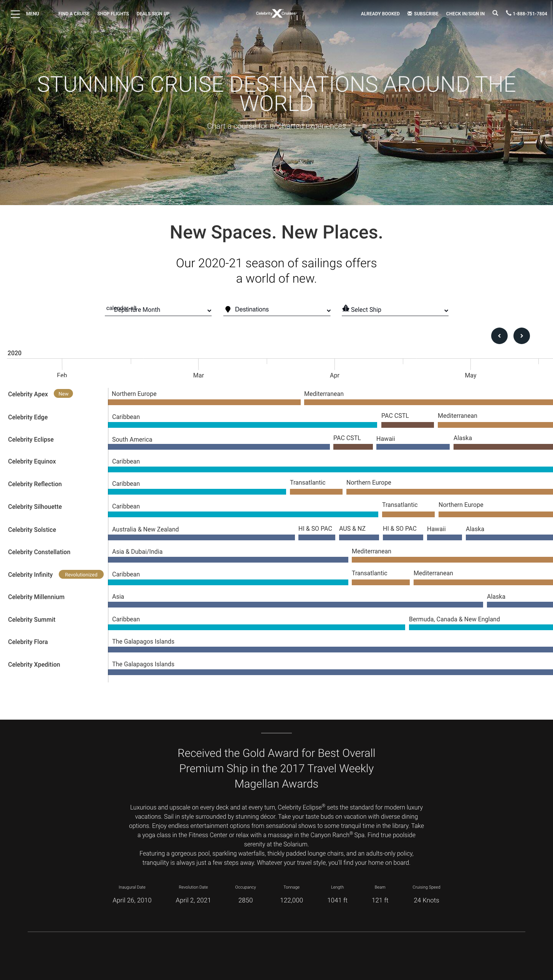This screenshot has height=980, width=553.
Task: Select Celebrity Flora ship name
Action: click(x=28, y=642)
